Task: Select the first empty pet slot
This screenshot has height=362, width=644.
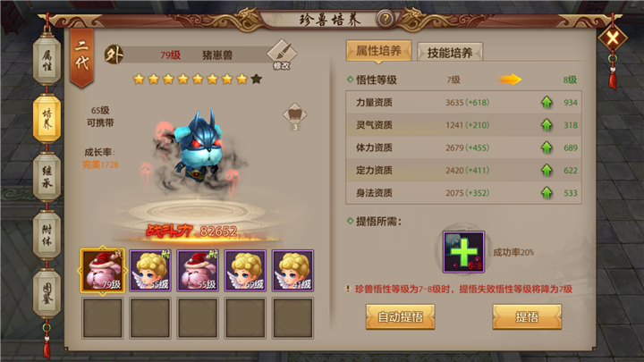Action: coord(103,318)
